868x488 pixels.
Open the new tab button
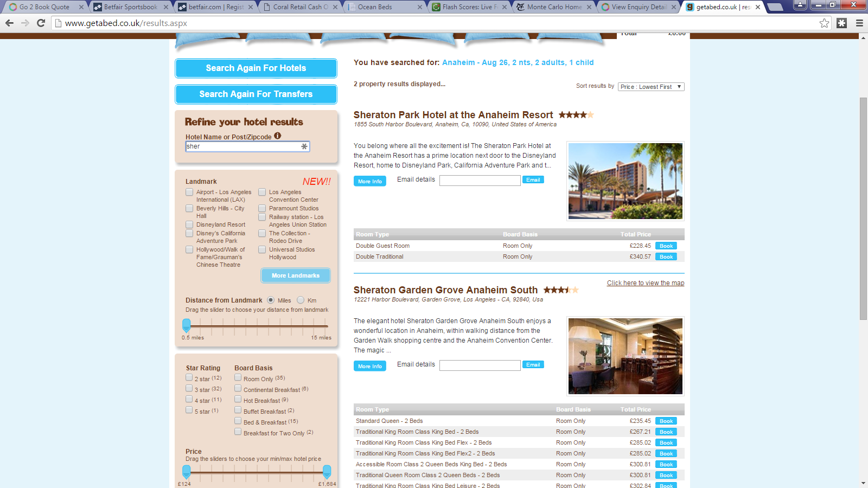point(775,7)
